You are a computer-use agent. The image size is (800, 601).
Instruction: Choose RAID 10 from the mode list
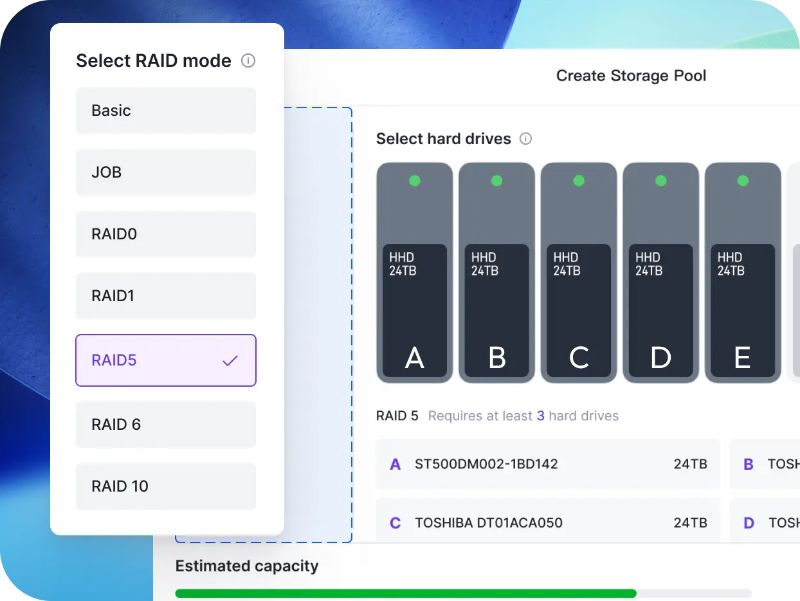tap(165, 486)
